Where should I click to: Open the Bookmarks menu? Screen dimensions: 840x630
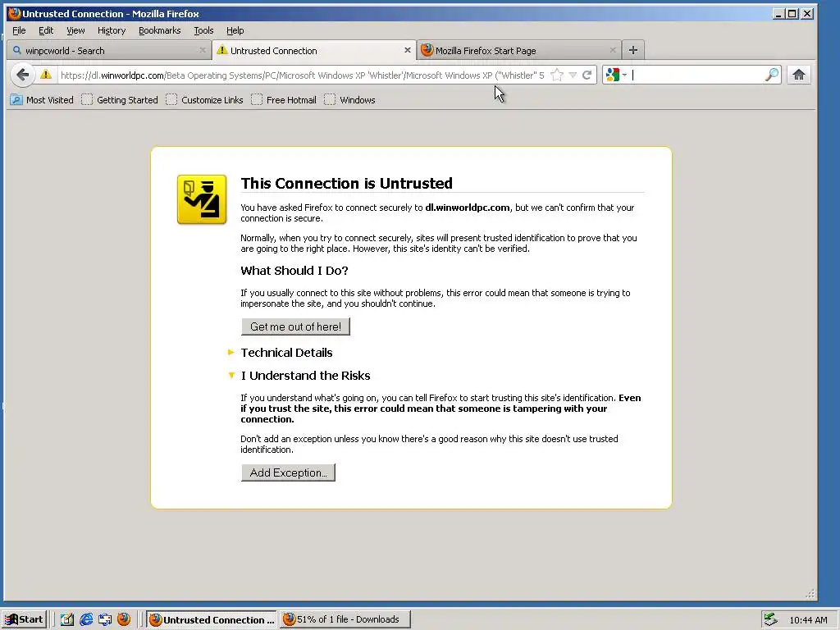point(160,30)
